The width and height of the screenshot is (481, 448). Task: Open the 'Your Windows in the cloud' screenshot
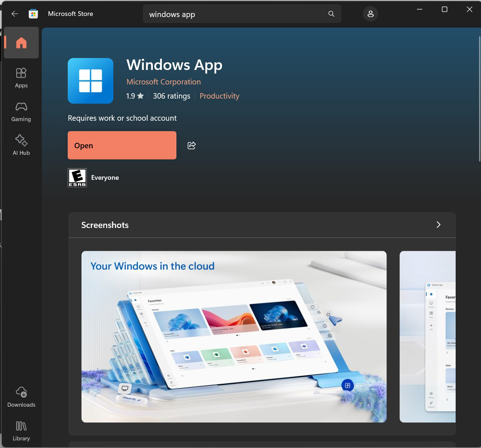pyautogui.click(x=234, y=337)
